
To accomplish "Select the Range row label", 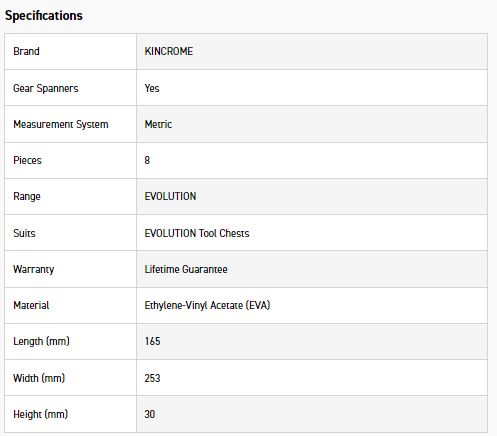I will tap(27, 196).
